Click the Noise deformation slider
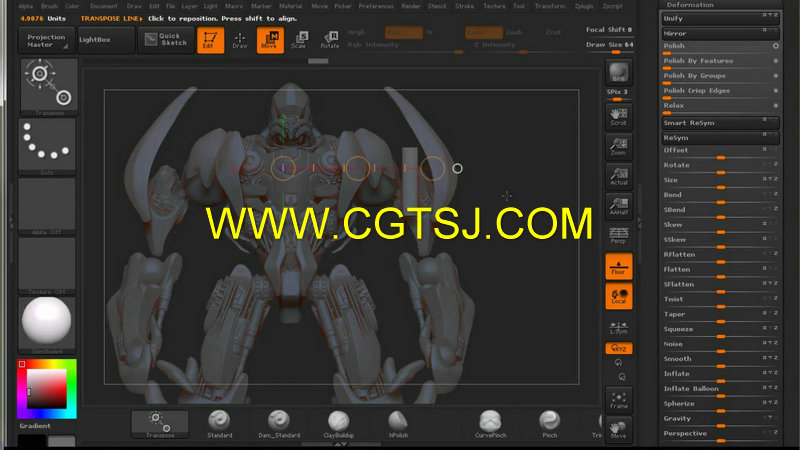The image size is (800, 450). [x=720, y=346]
